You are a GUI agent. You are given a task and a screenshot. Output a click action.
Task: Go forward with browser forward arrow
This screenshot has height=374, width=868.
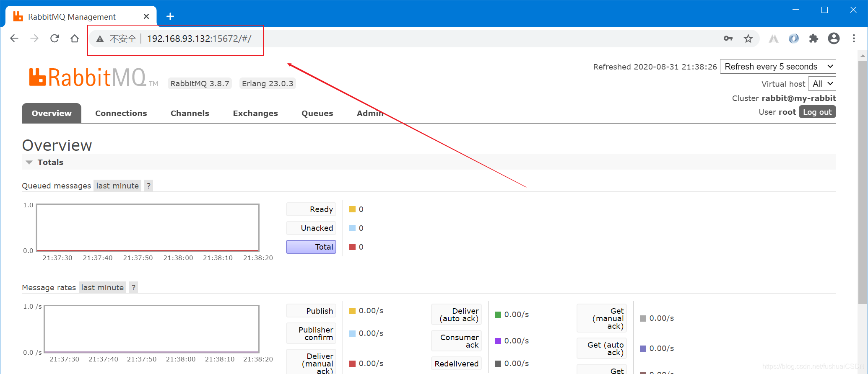point(34,39)
